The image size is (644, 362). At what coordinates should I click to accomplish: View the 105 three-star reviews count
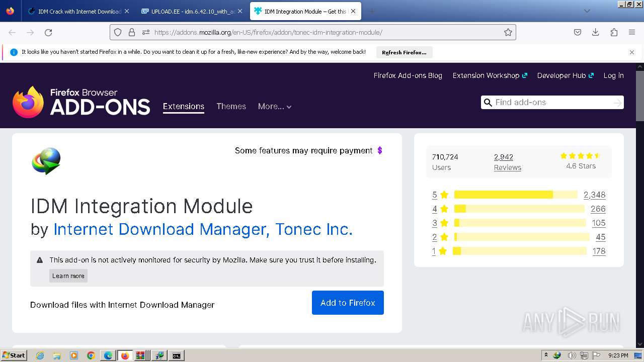[x=599, y=223]
